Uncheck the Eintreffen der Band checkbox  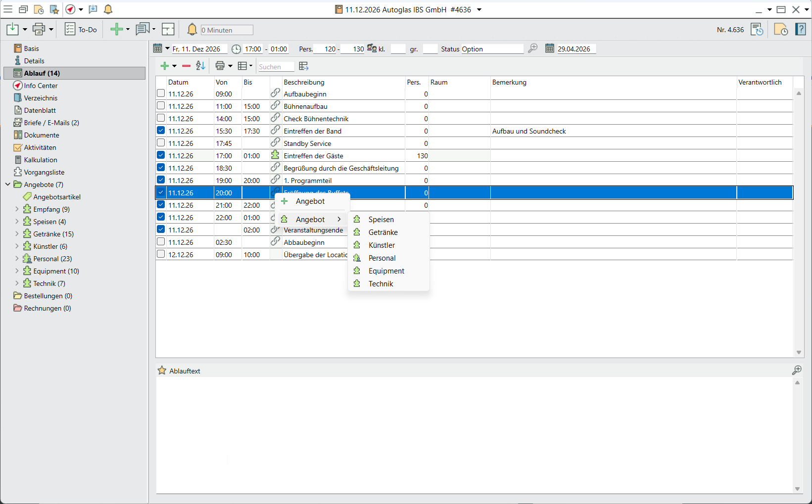pos(161,131)
